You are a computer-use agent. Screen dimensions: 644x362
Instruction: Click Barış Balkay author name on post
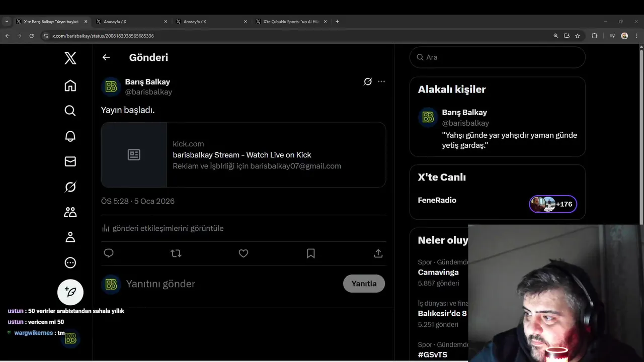pos(147,82)
